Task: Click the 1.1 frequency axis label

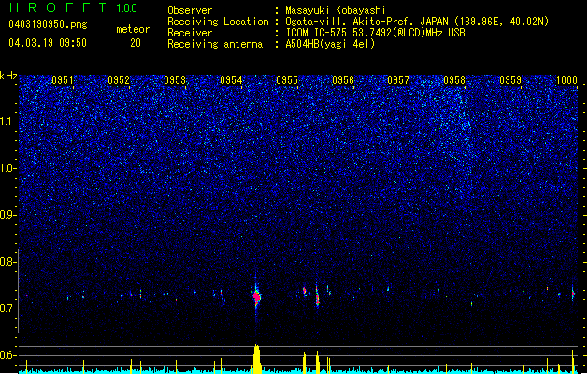Action: (8, 122)
